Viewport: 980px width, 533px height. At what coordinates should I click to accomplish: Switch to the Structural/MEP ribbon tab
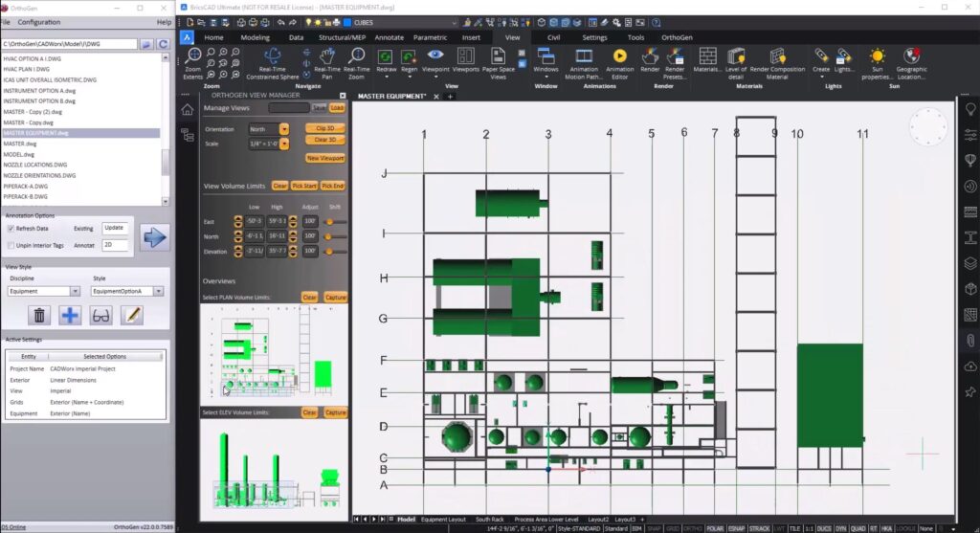[342, 37]
